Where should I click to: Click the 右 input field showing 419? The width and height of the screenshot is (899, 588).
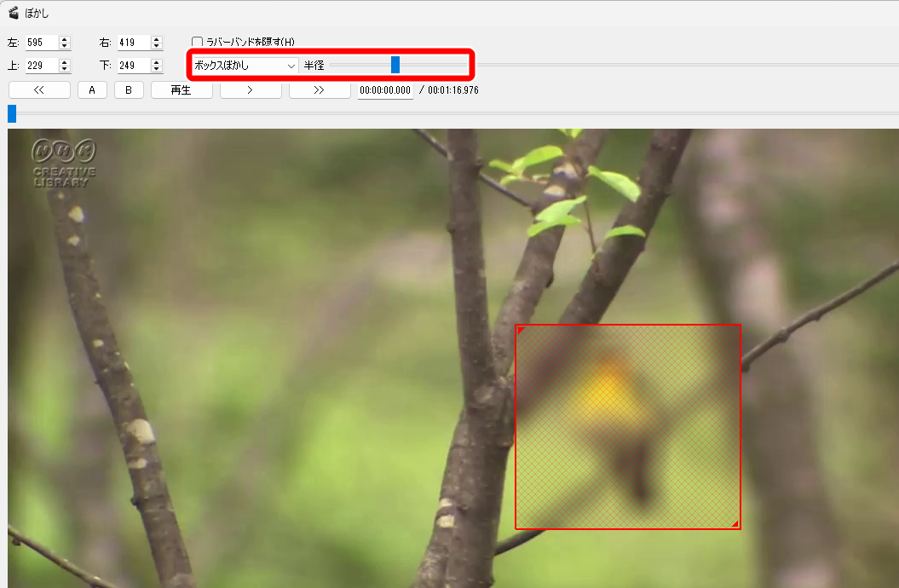tap(134, 43)
